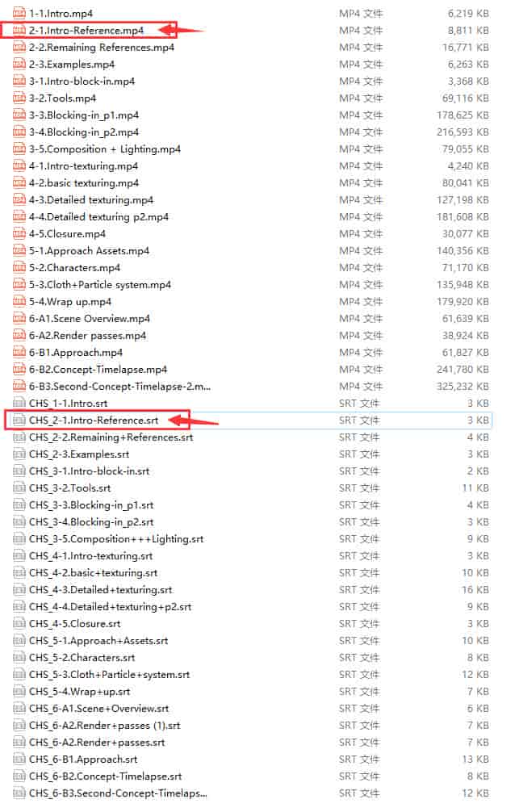Click the MP4 icon for 3-2.Tools.mp4
Viewport: 515px width, 812px height.
(x=20, y=98)
